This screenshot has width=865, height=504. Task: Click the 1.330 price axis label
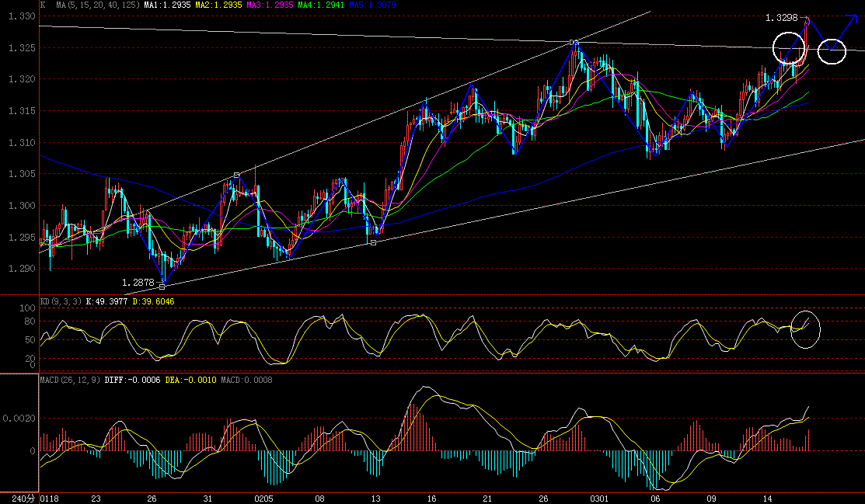click(22, 16)
